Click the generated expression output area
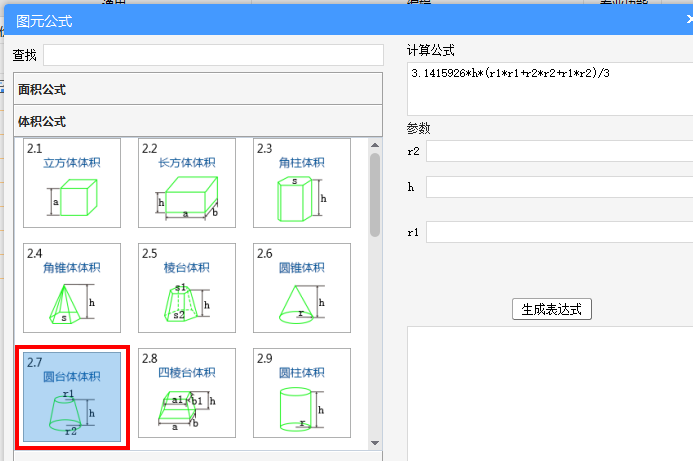 550,393
